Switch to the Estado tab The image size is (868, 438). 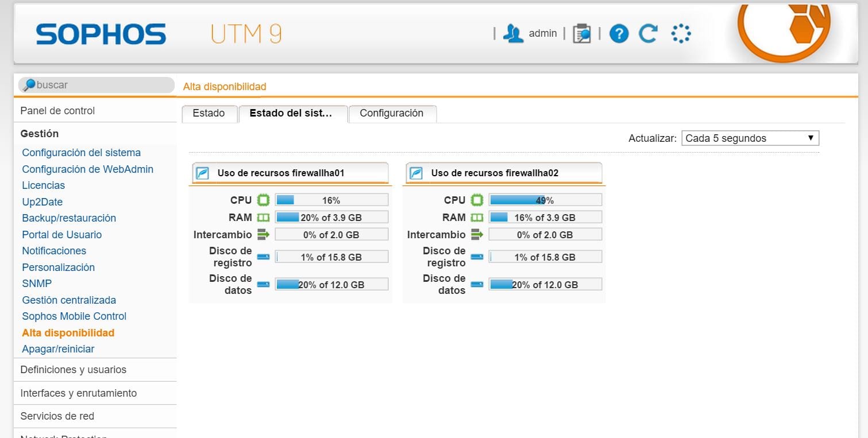[x=209, y=114]
